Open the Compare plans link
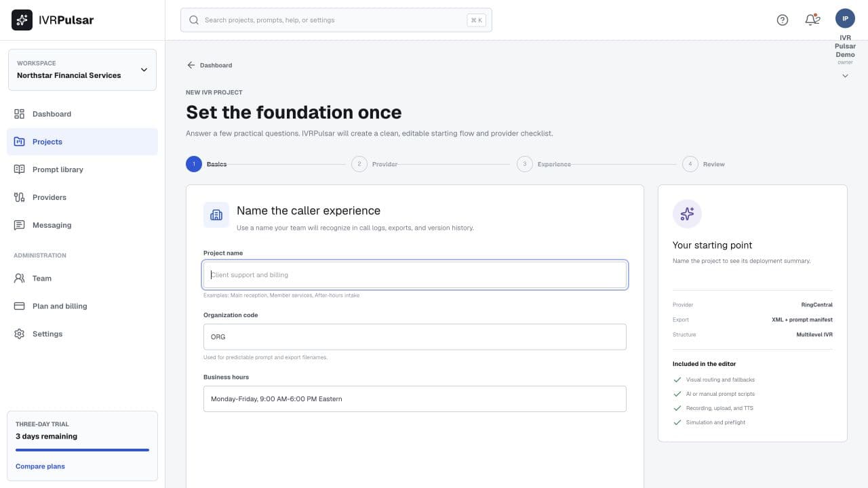This screenshot has height=488, width=868. [x=40, y=466]
